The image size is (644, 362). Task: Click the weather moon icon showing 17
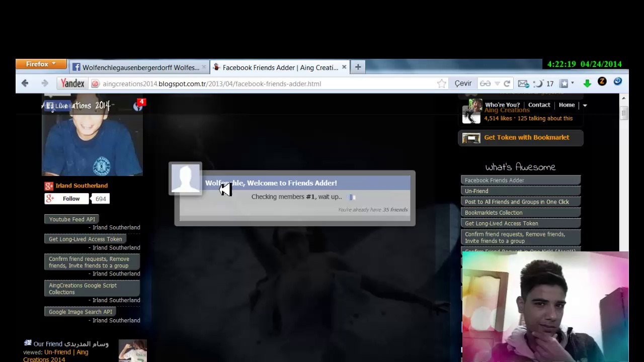[x=543, y=83]
